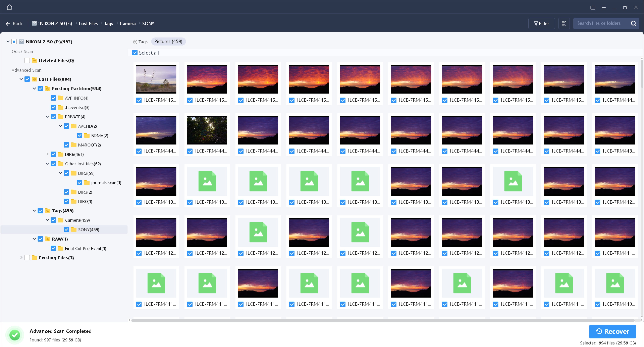This screenshot has width=644, height=347.
Task: Collapse the Existing Partition(534) tree node
Action: coord(34,89)
